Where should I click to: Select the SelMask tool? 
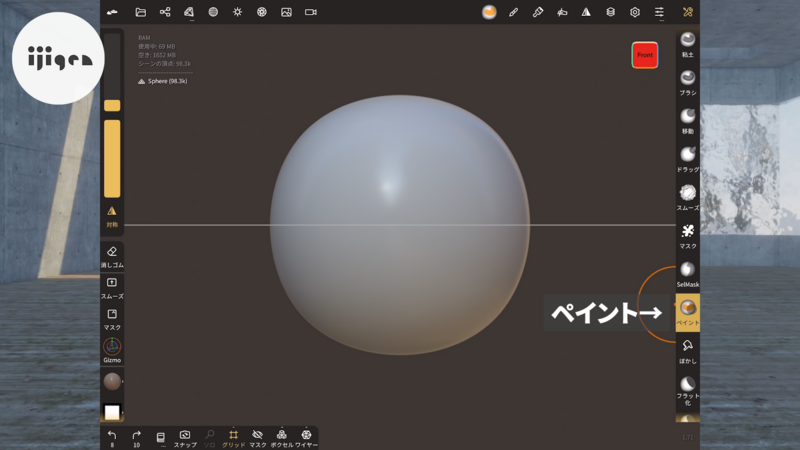pos(688,274)
